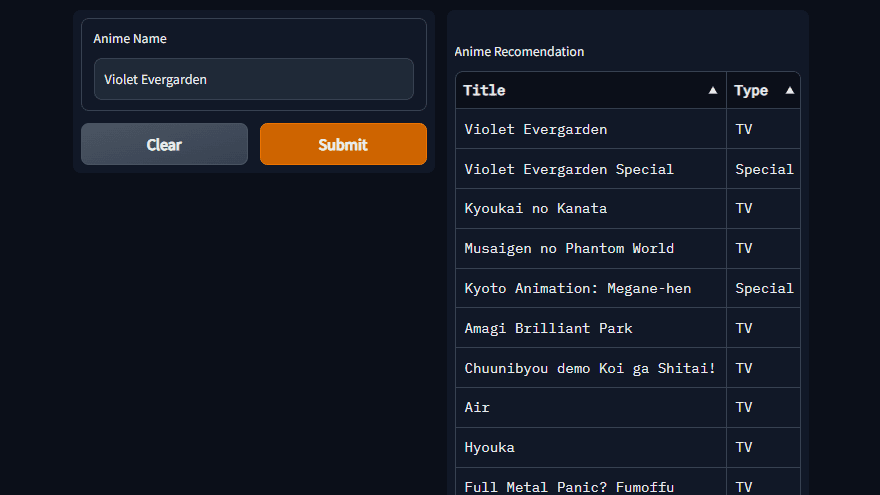
Task: Click the Anime Name text input field
Action: (x=254, y=79)
